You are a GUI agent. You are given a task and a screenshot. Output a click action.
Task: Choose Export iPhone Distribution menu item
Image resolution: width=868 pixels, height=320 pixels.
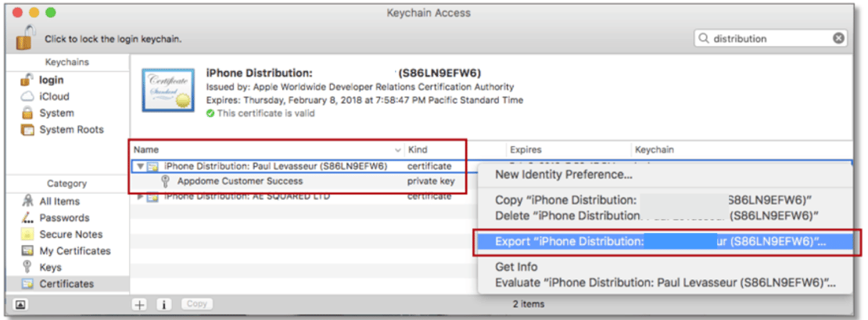point(661,242)
